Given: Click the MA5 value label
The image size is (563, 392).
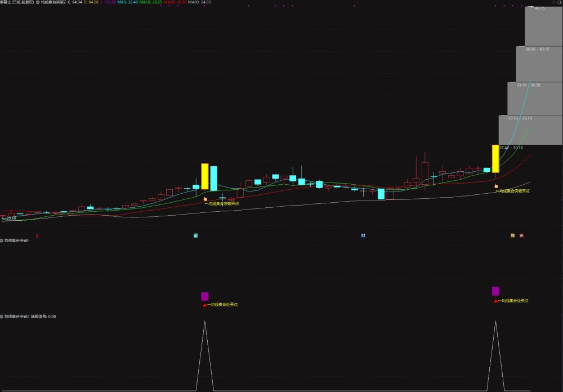Looking at the screenshot, I should pos(127,2).
